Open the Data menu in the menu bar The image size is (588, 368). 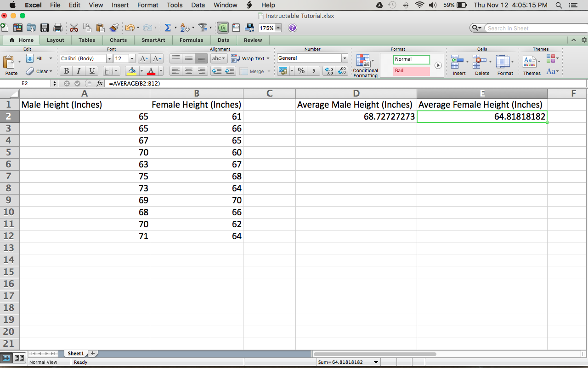pyautogui.click(x=198, y=5)
